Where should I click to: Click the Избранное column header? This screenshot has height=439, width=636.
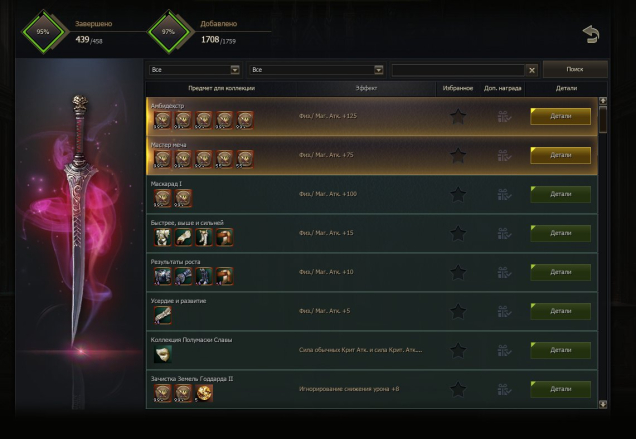458,88
